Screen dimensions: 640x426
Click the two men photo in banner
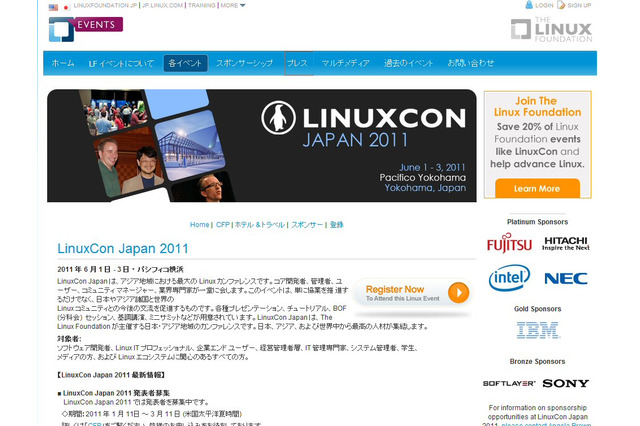tap(129, 163)
